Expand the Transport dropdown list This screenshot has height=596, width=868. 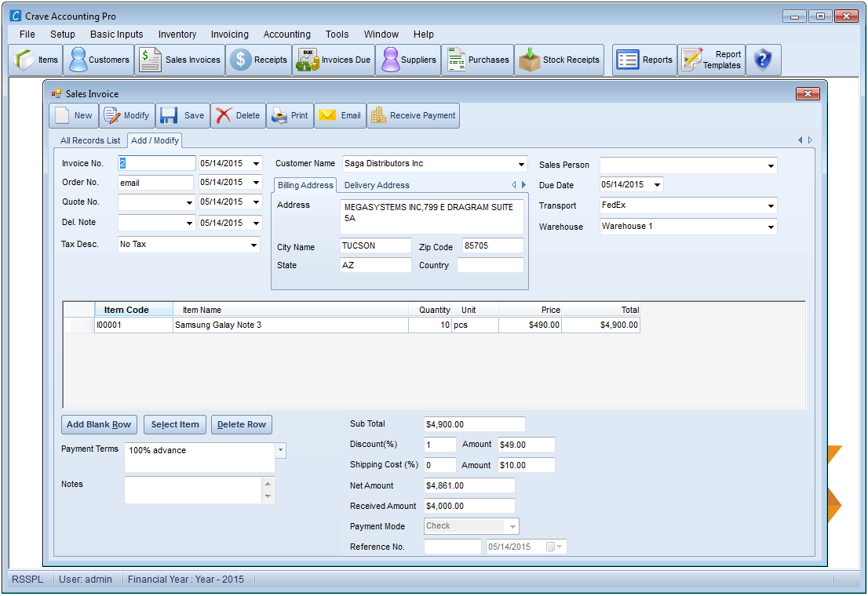click(x=771, y=206)
